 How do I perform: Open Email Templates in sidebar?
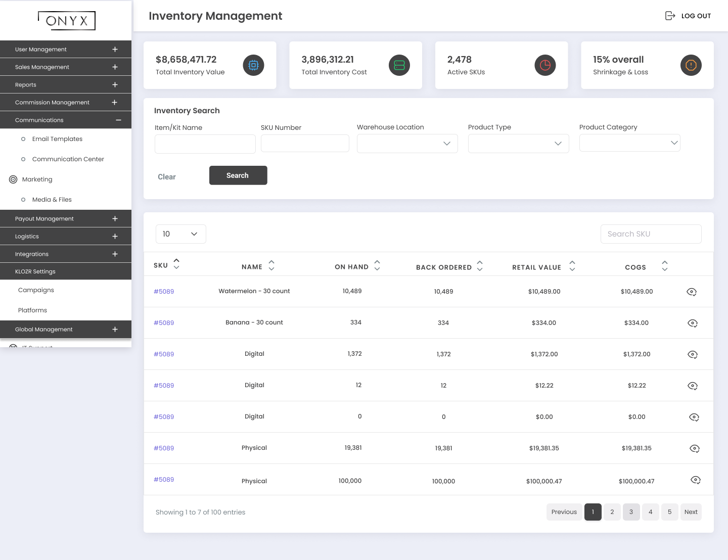[x=57, y=139]
